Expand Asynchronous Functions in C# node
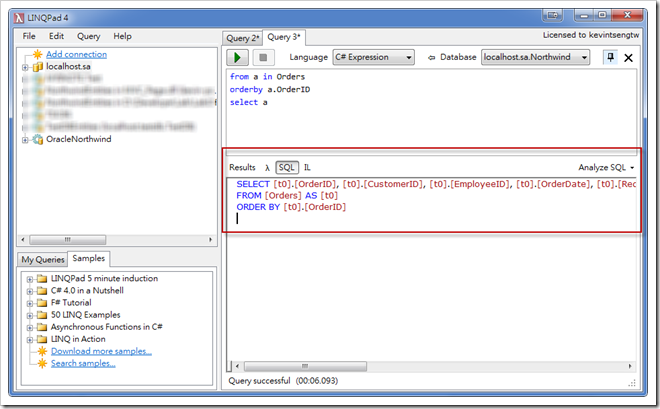Screen dimensions: 660x409 [x=30, y=328]
